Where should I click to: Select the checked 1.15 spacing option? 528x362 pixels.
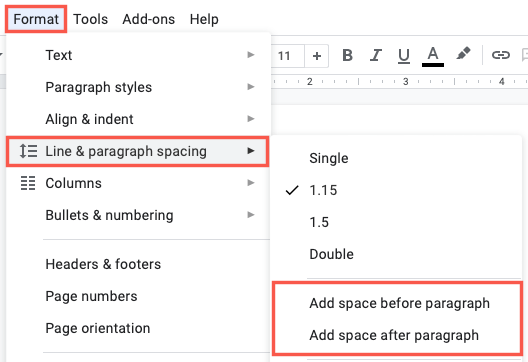[x=397, y=190]
